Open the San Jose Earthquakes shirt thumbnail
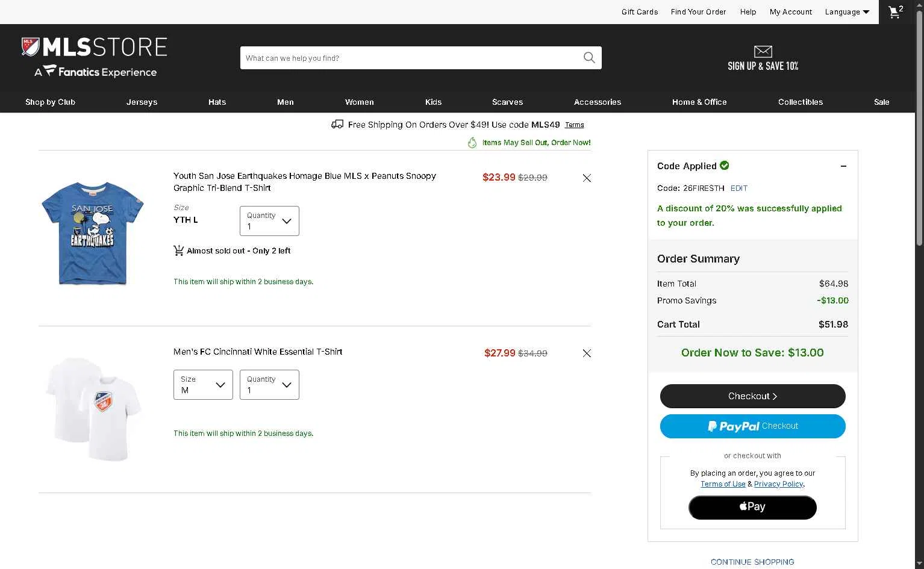Viewport: 924px width, 569px height. coord(93,233)
